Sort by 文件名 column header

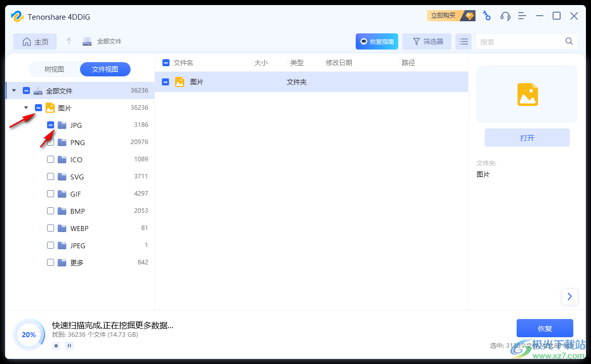tap(183, 63)
